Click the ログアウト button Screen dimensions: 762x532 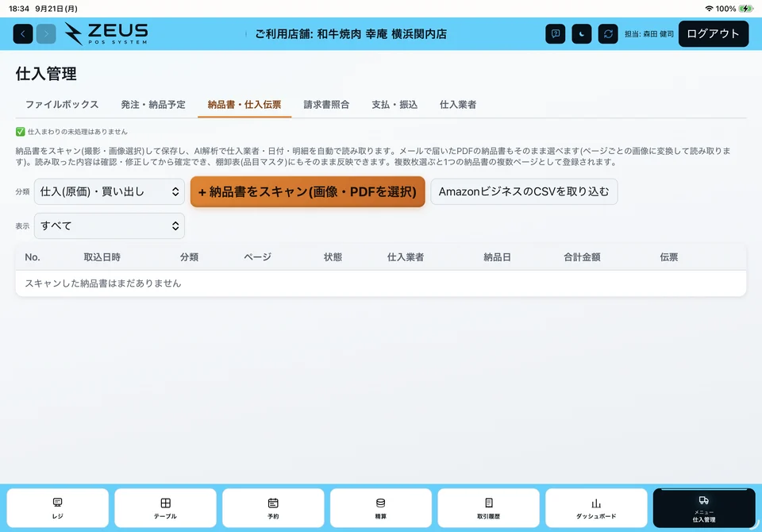(x=714, y=34)
